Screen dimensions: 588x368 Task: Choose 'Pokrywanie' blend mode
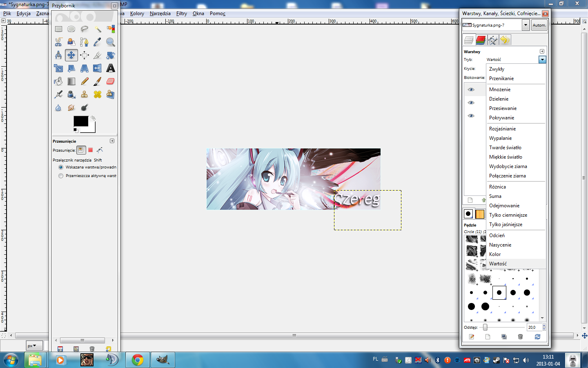pyautogui.click(x=516, y=118)
